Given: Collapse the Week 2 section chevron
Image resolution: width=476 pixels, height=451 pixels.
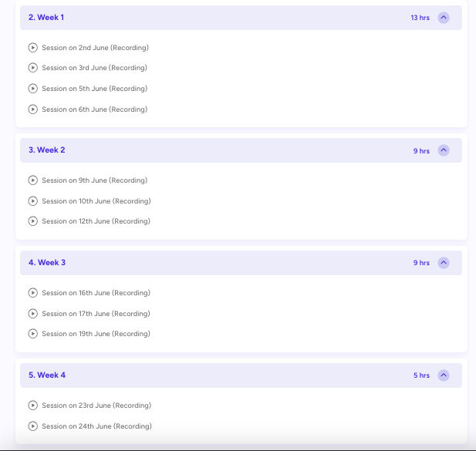Looking at the screenshot, I should pyautogui.click(x=444, y=150).
